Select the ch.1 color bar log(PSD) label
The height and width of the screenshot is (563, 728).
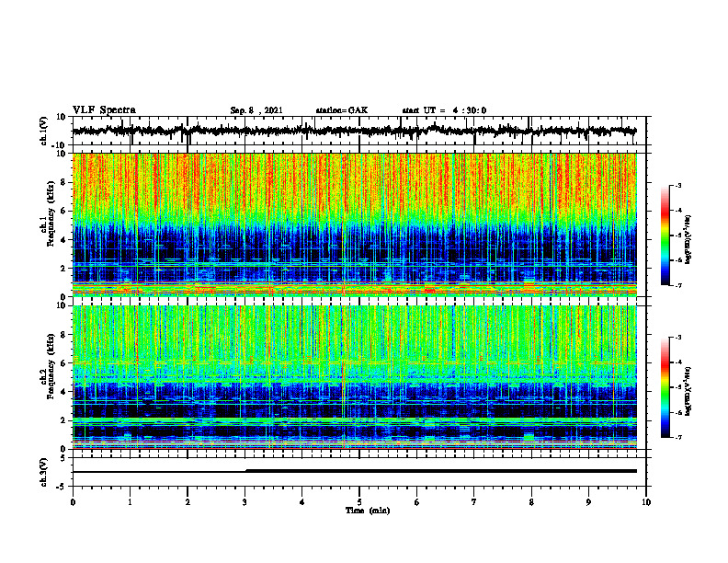pyautogui.click(x=688, y=239)
